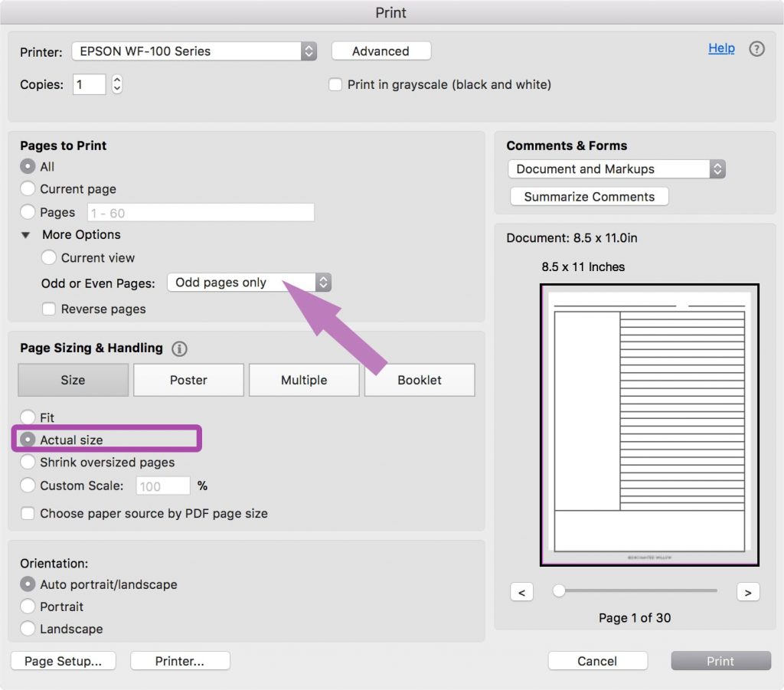This screenshot has width=784, height=690.
Task: Open the Help link
Action: click(721, 48)
